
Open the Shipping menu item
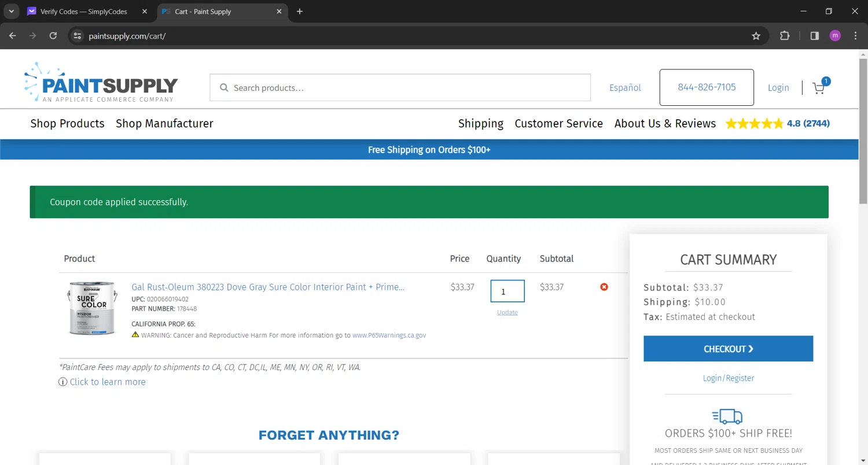(481, 123)
